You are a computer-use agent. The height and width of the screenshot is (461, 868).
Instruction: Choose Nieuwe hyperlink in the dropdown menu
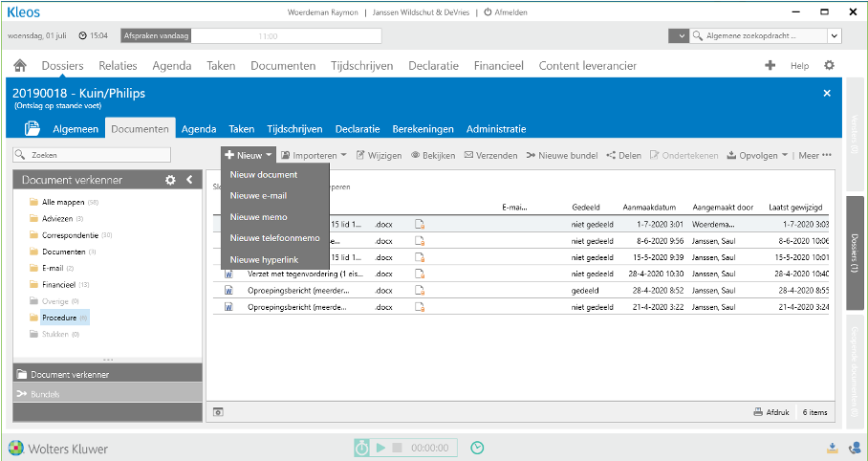[265, 259]
